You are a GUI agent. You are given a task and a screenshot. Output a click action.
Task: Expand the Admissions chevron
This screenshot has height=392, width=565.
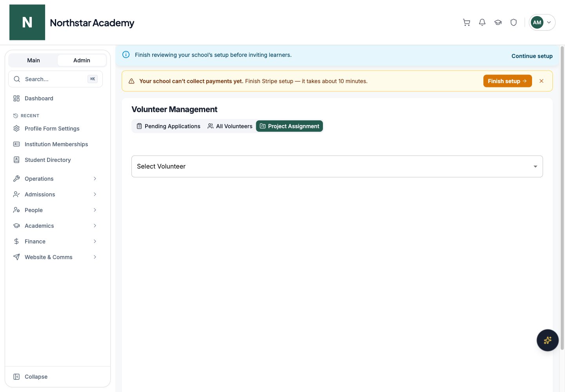coord(95,194)
